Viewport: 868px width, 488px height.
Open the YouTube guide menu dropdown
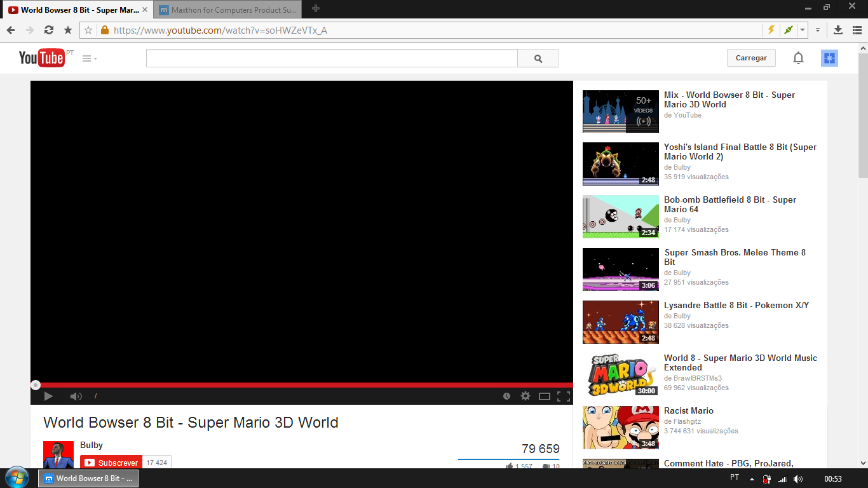(90, 58)
